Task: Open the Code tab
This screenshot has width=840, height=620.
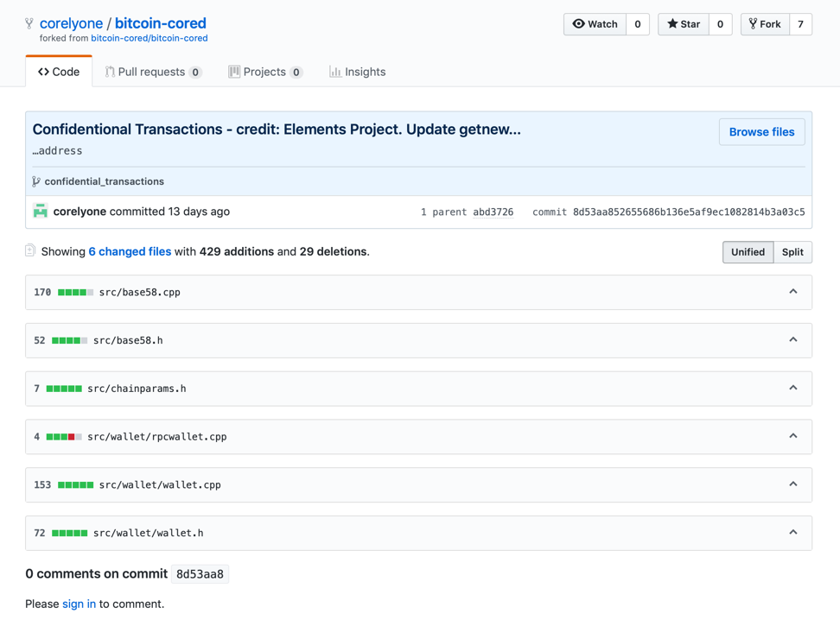Action: pos(59,72)
